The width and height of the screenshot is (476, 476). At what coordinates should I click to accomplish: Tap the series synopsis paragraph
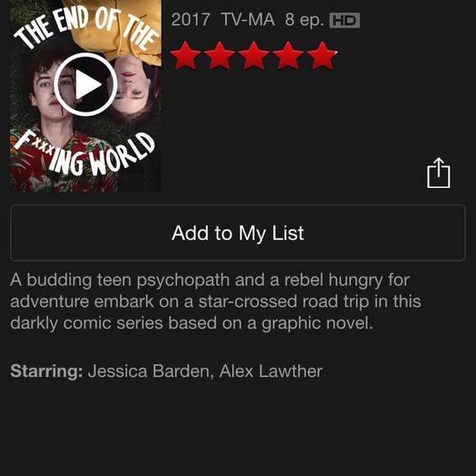216,301
